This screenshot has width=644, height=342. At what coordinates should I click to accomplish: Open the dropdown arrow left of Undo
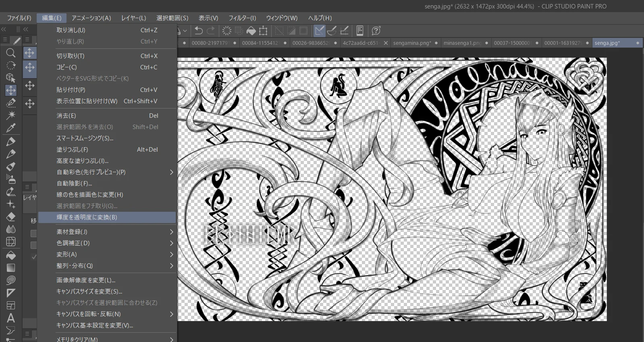(x=185, y=31)
